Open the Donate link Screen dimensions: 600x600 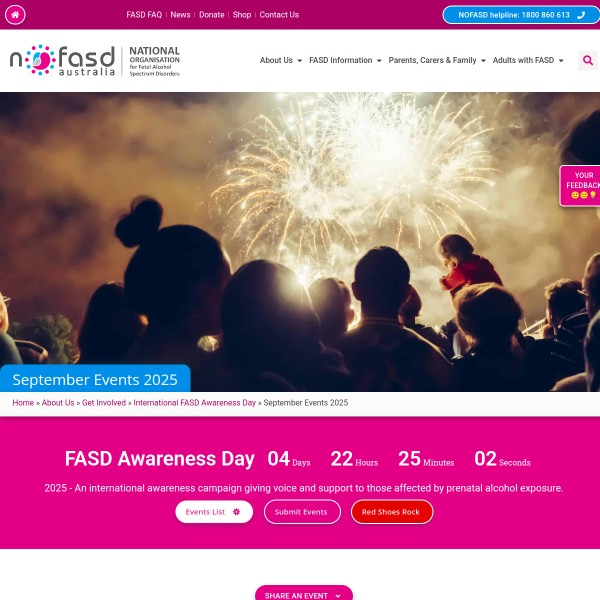tap(212, 15)
